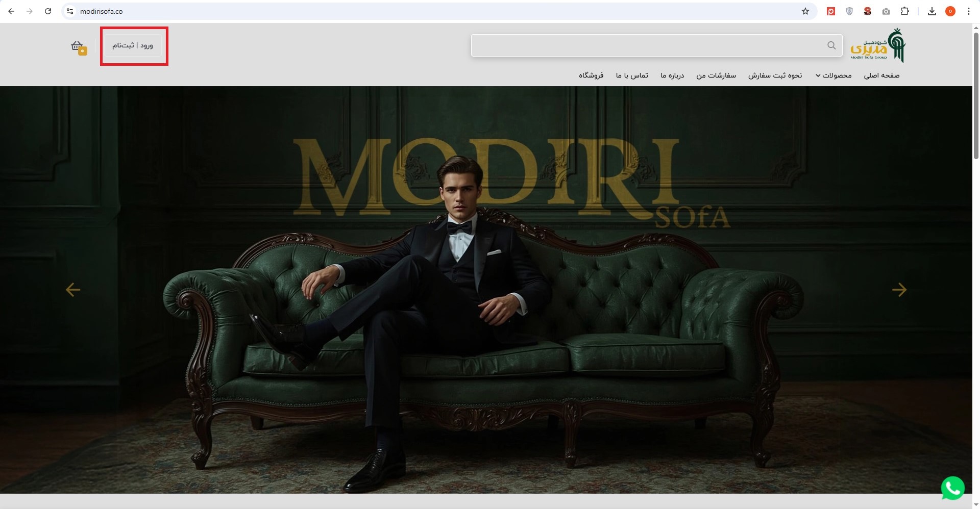980x509 pixels.
Task: Go back using browser back arrow
Action: 11,11
